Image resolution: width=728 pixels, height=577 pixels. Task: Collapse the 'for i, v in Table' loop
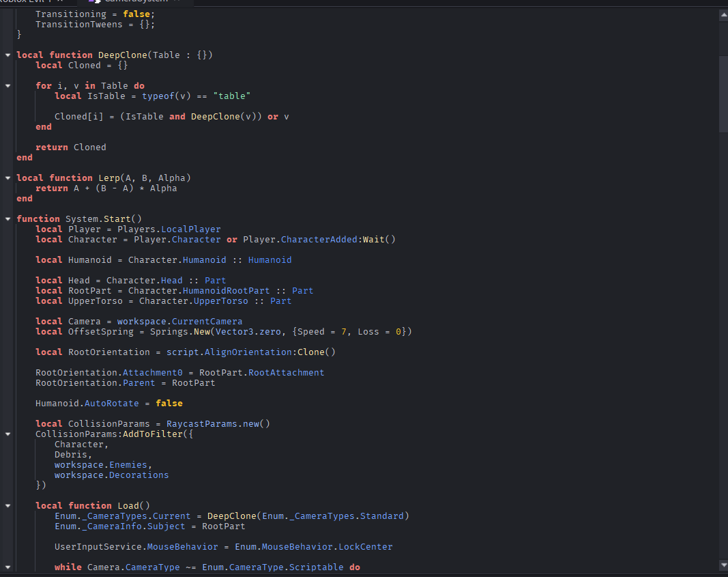pos(8,85)
